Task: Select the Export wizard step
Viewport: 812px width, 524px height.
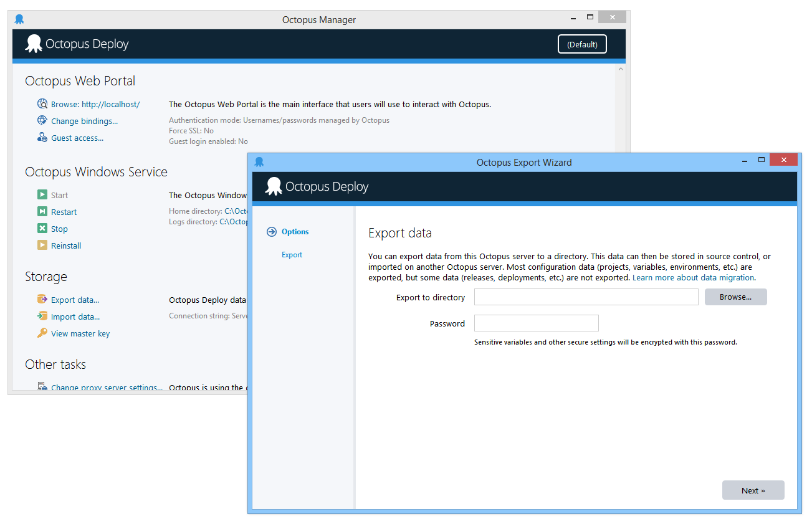Action: (291, 255)
